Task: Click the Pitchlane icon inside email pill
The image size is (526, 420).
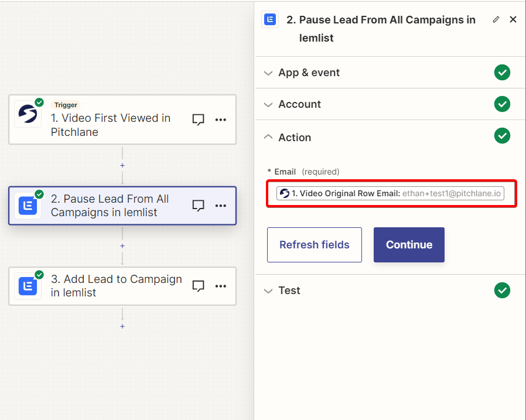Action: [285, 193]
